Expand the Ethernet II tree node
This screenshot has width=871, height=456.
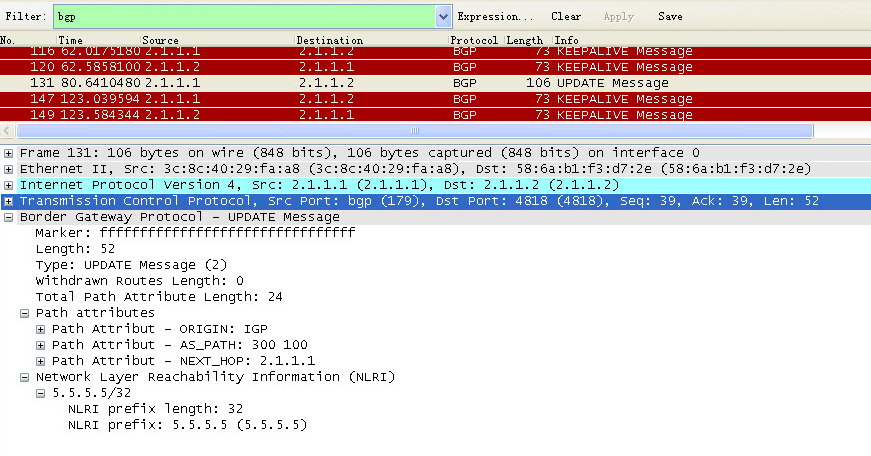[8, 169]
